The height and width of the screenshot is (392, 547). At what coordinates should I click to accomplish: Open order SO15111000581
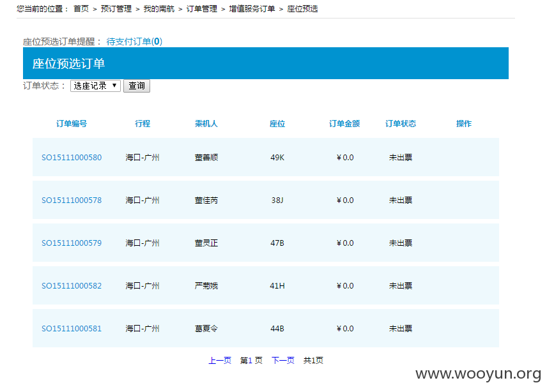pyautogui.click(x=72, y=329)
